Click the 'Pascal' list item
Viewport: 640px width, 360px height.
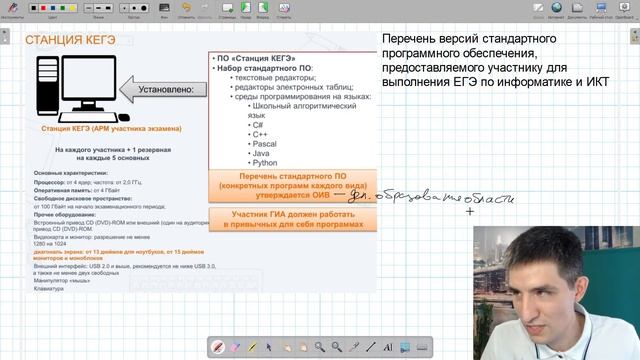coord(264,144)
